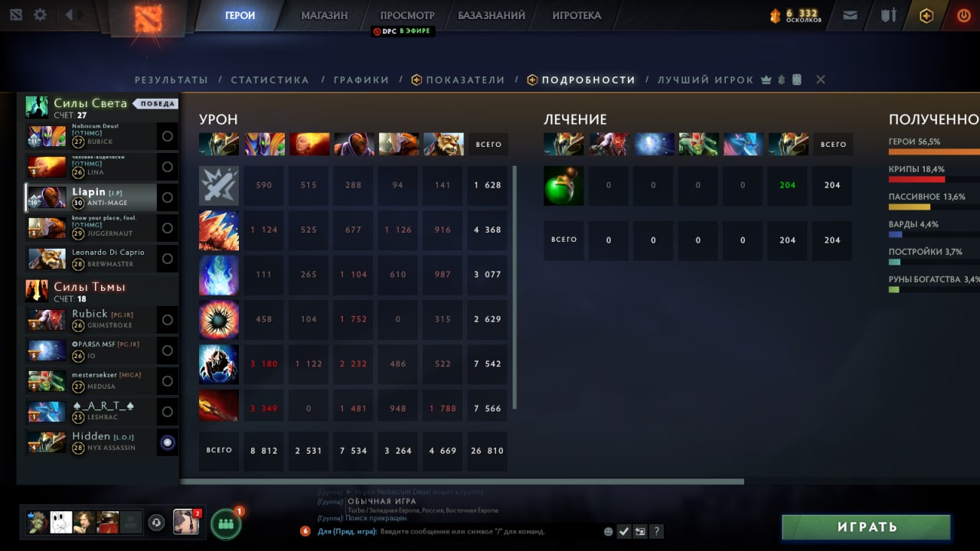Click the green party group icon
This screenshot has height=551, width=980.
[225, 524]
